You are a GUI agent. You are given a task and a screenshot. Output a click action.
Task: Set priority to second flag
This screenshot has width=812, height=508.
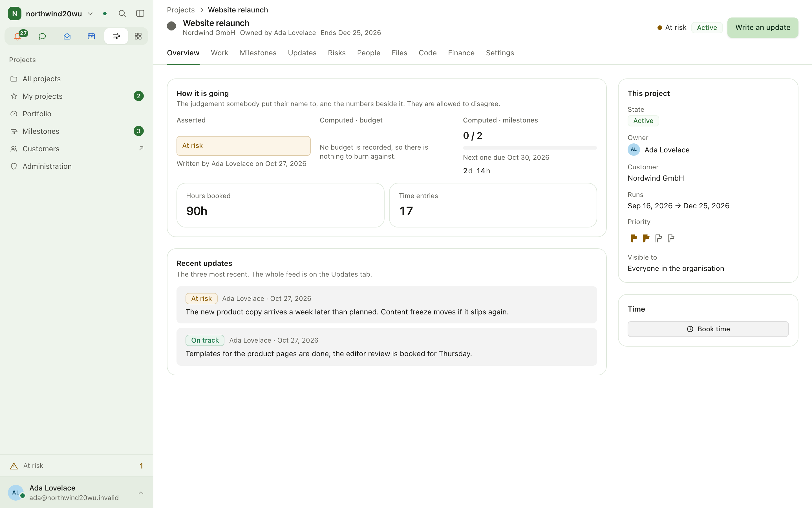pos(646,238)
